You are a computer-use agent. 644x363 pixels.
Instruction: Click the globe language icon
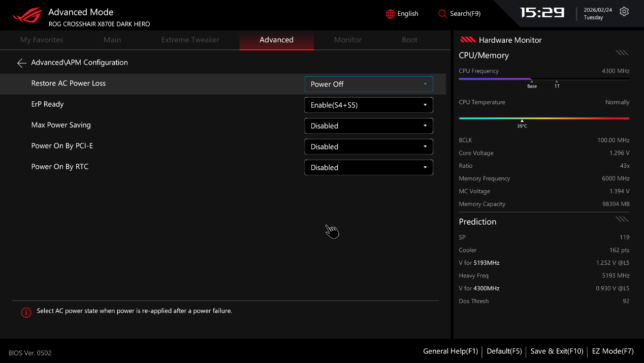(x=390, y=14)
